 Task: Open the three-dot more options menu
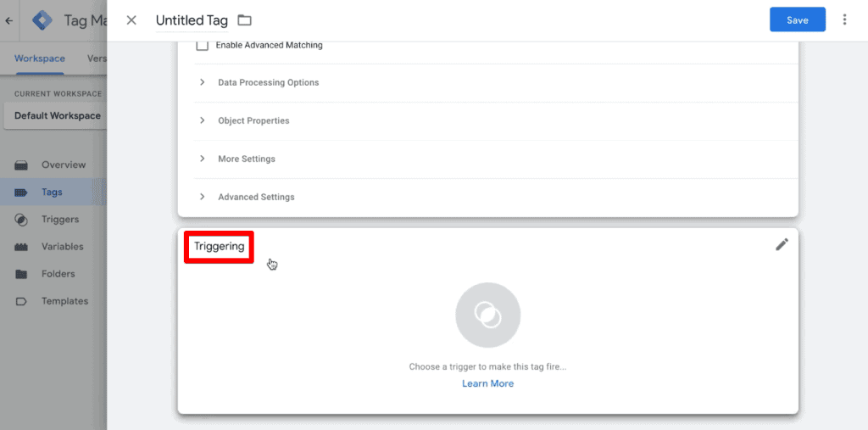[x=844, y=20]
